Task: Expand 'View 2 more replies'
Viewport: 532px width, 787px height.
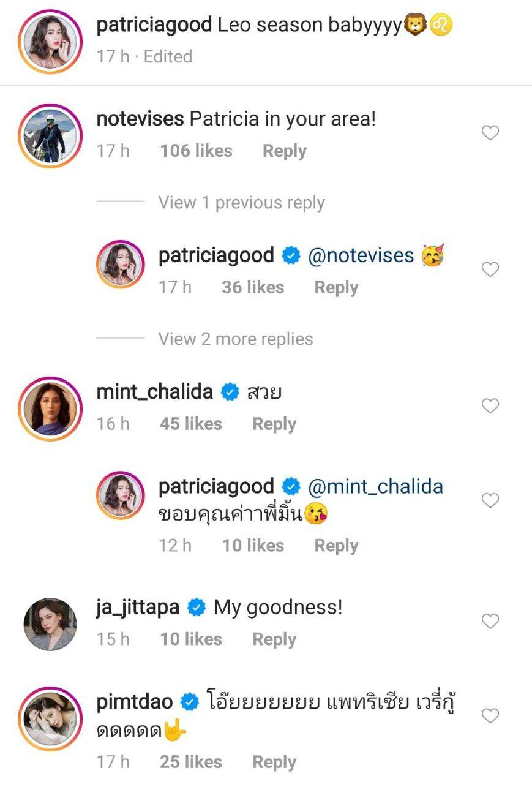Action: 235,339
